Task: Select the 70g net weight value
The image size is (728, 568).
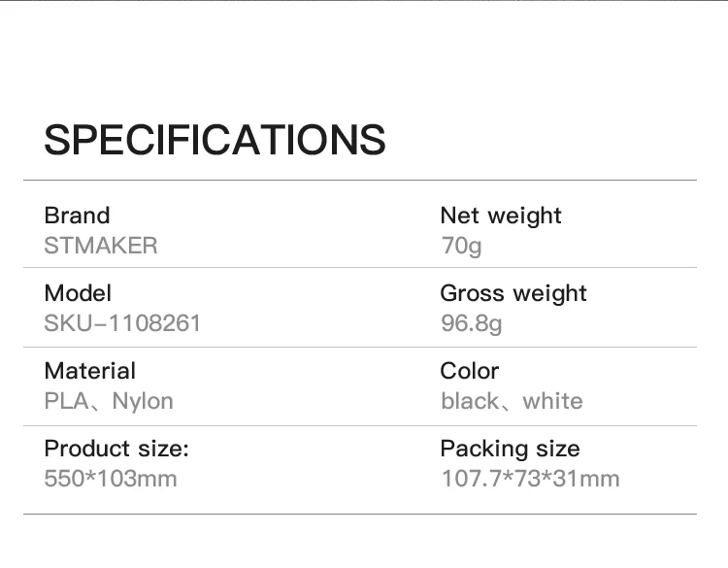Action: click(461, 246)
